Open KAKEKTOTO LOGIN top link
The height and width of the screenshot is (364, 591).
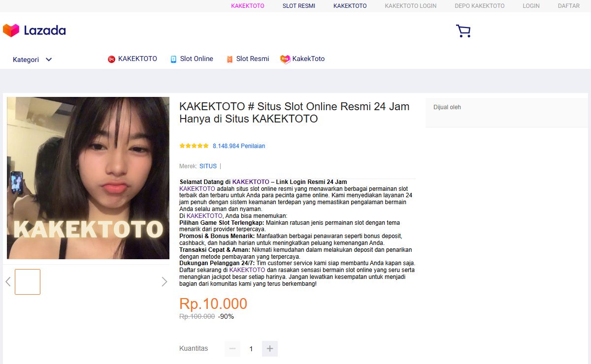pyautogui.click(x=411, y=6)
